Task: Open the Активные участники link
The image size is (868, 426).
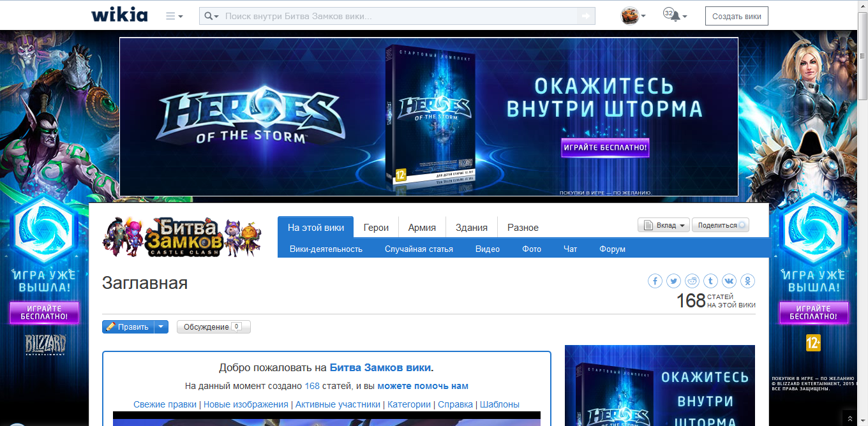Action: click(x=338, y=404)
